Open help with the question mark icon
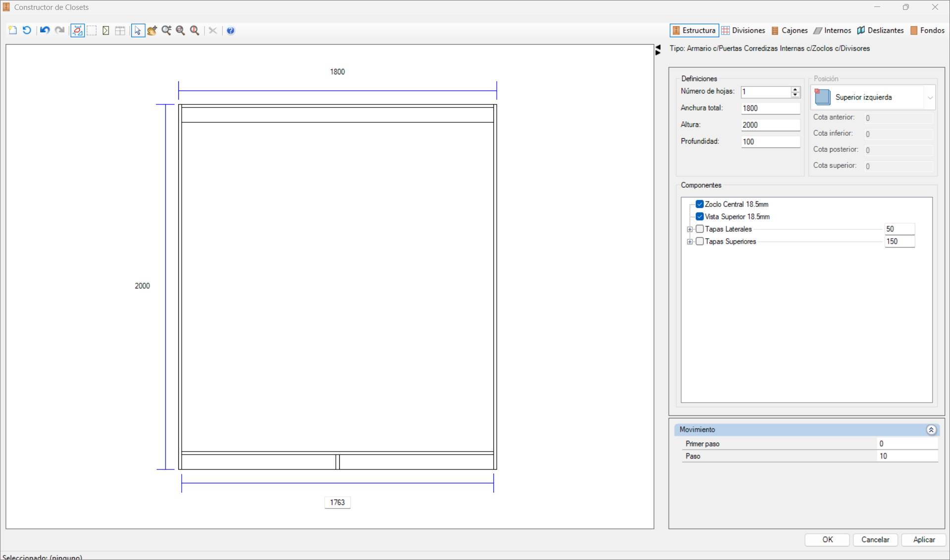Image resolution: width=950 pixels, height=560 pixels. coord(230,30)
